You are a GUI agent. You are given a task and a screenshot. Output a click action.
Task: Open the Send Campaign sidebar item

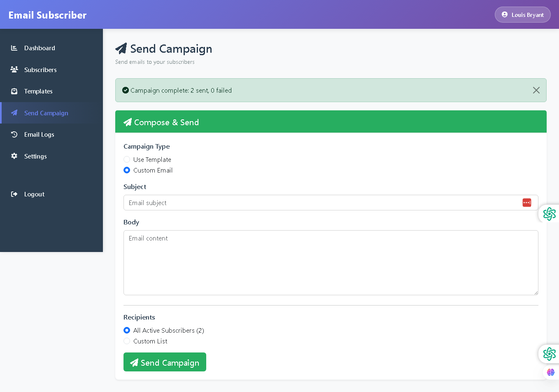[46, 113]
